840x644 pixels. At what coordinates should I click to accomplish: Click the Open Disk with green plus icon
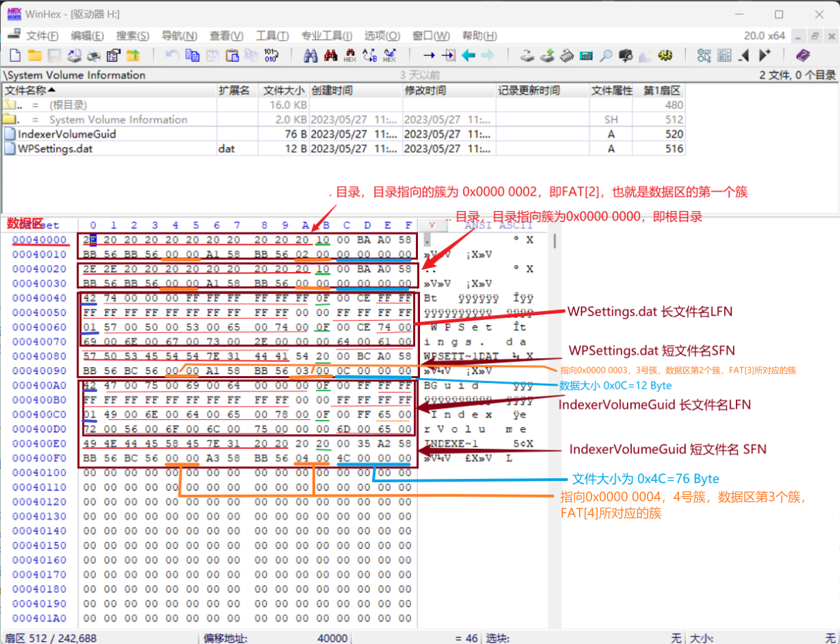(548, 56)
